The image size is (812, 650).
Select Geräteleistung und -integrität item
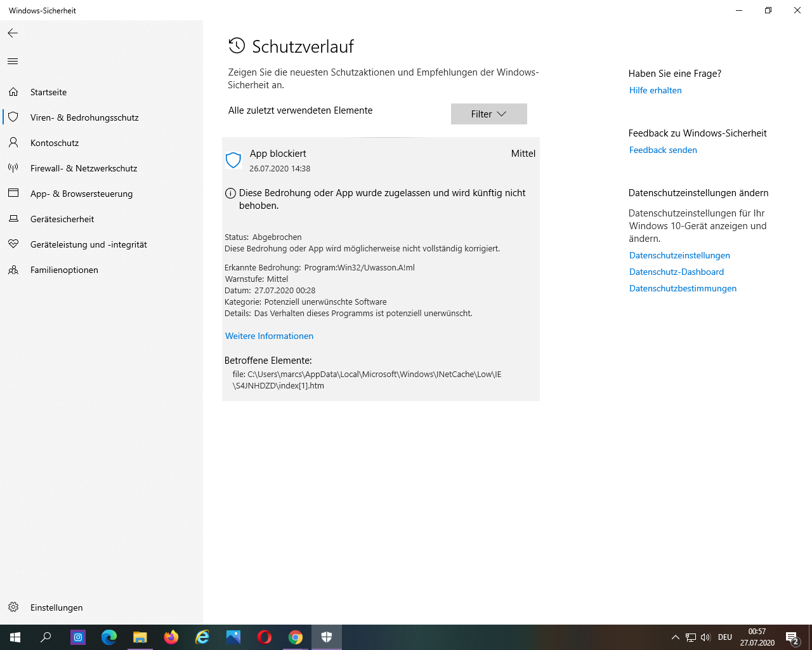(x=101, y=244)
